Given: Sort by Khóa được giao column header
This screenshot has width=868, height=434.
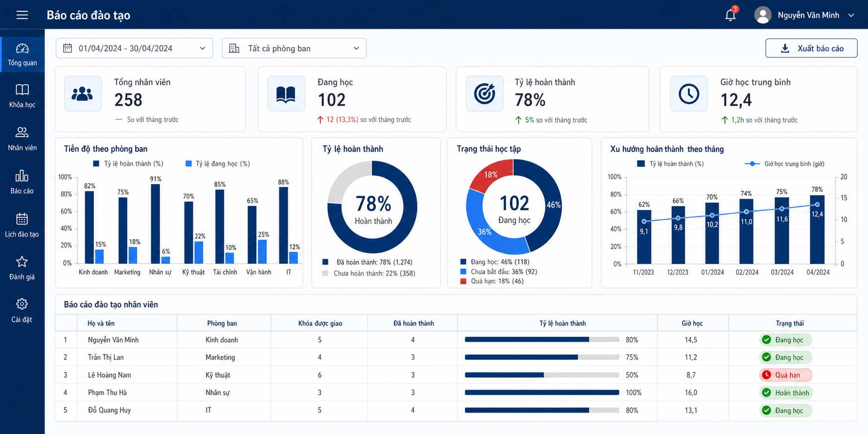Looking at the screenshot, I should tap(320, 323).
